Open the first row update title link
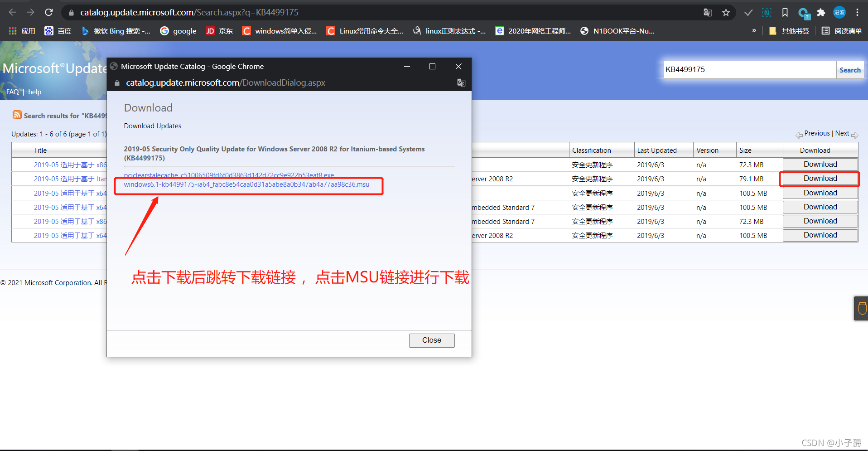This screenshot has height=451, width=868. tap(70, 165)
